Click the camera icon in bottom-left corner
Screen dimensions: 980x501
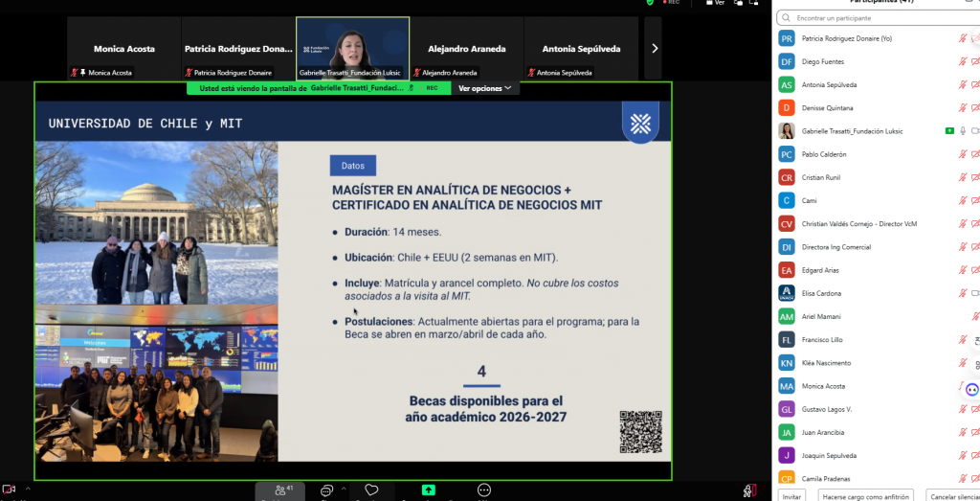pyautogui.click(x=9, y=490)
